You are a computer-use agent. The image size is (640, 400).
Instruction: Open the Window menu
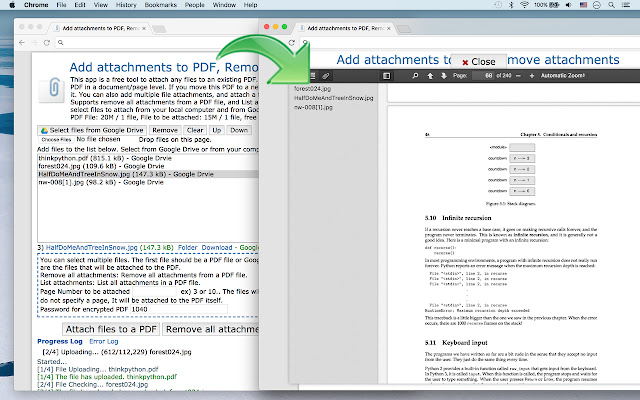click(x=224, y=5)
